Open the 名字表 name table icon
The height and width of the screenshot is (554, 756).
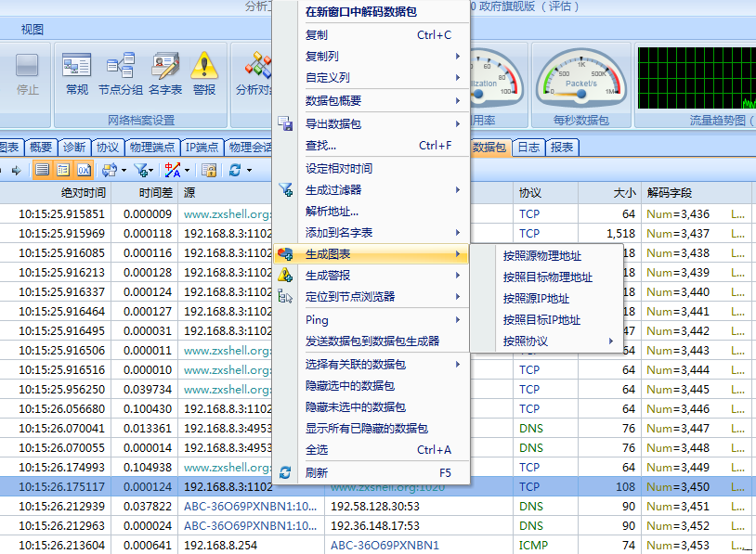[x=164, y=74]
